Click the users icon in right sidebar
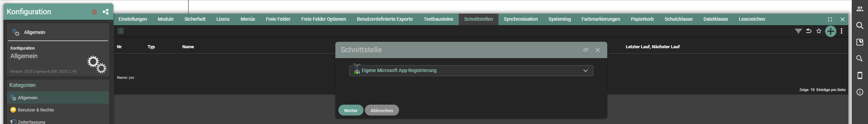The image size is (868, 124). click(860, 9)
